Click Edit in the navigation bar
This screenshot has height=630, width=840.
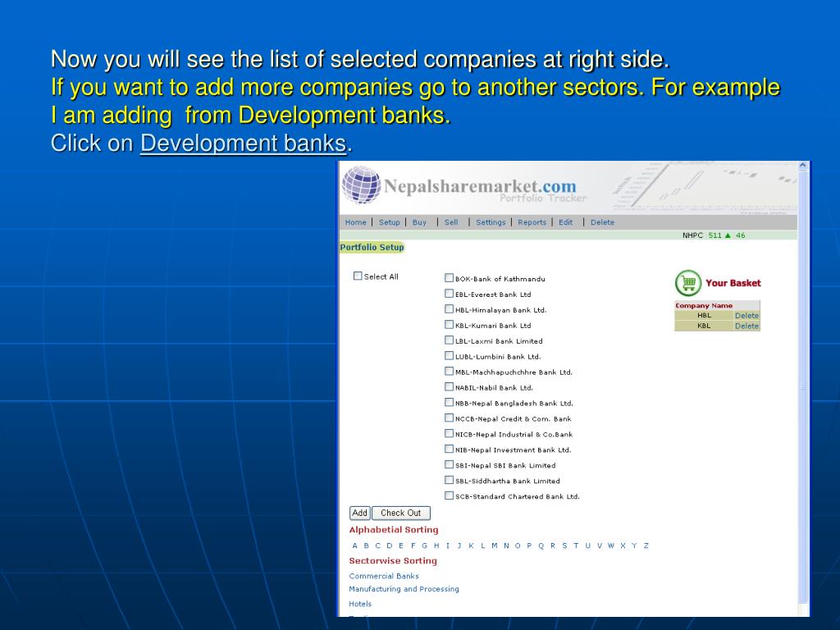(x=566, y=222)
